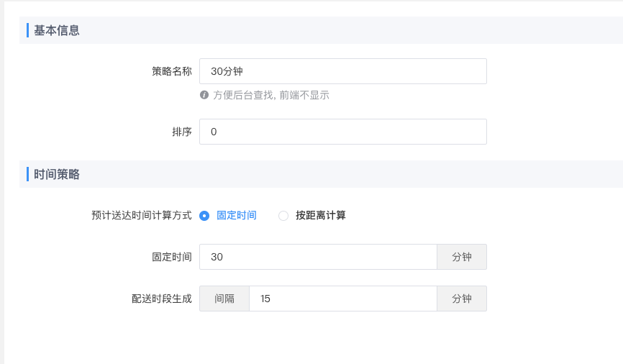Image resolution: width=623 pixels, height=364 pixels.
Task: Click the 配送时段生成 field label
Action: tap(161, 299)
